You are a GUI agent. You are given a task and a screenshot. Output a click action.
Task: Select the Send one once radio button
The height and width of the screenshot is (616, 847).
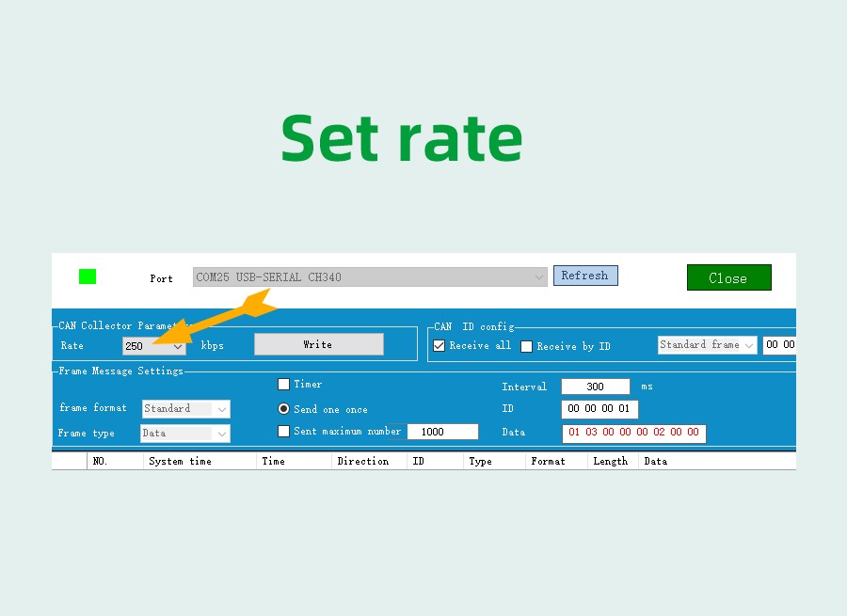283,409
